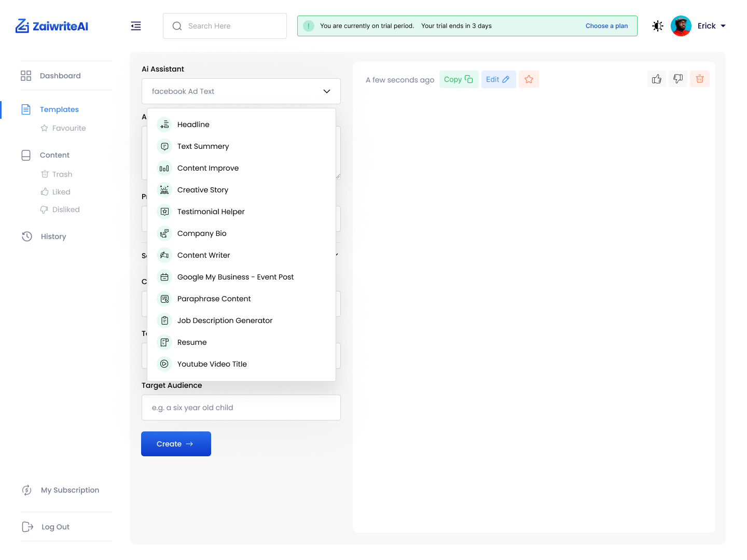This screenshot has width=747, height=560.
Task: Click the Target Audience input field
Action: pyautogui.click(x=241, y=408)
